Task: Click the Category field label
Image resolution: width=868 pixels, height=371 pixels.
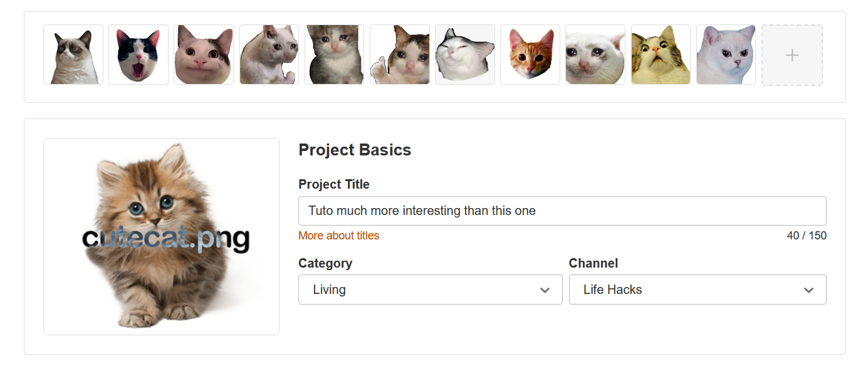Action: coord(325,263)
